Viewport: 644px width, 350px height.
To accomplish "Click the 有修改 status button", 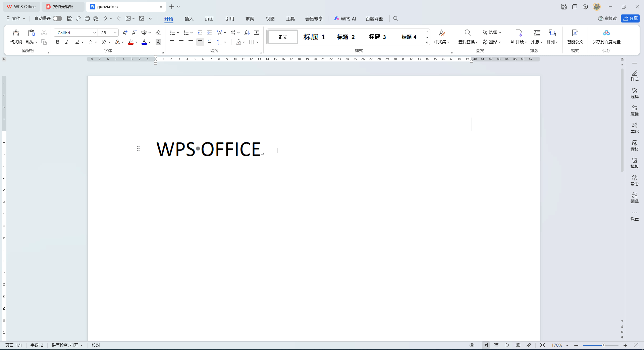I will click(x=607, y=18).
